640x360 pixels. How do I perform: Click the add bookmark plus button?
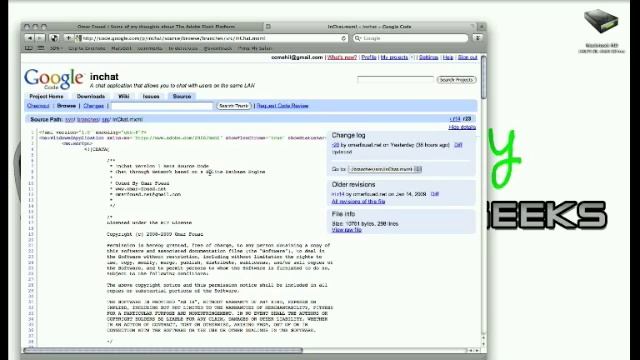click(x=68, y=38)
